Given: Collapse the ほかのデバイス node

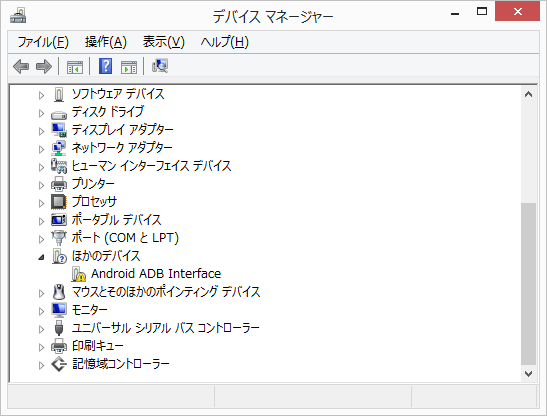Looking at the screenshot, I should tap(42, 258).
